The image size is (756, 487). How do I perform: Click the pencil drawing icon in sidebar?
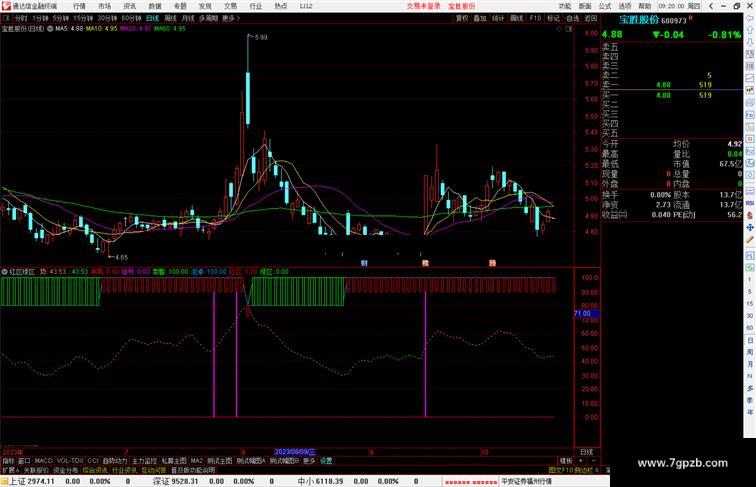pos(750,239)
